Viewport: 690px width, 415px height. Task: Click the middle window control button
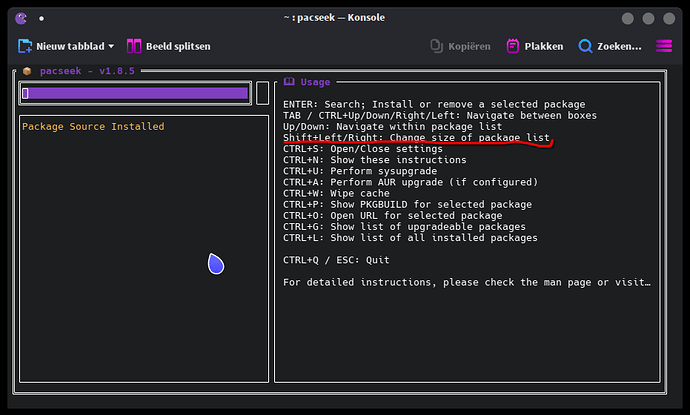[648, 18]
